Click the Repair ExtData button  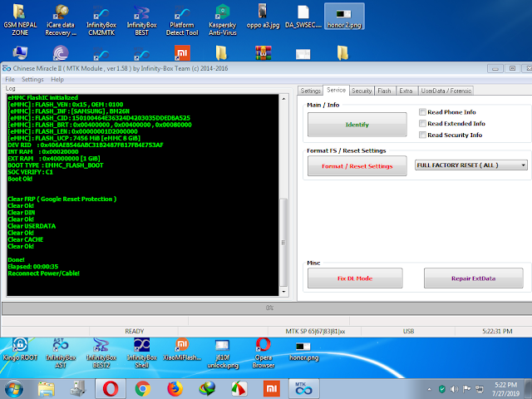(473, 278)
